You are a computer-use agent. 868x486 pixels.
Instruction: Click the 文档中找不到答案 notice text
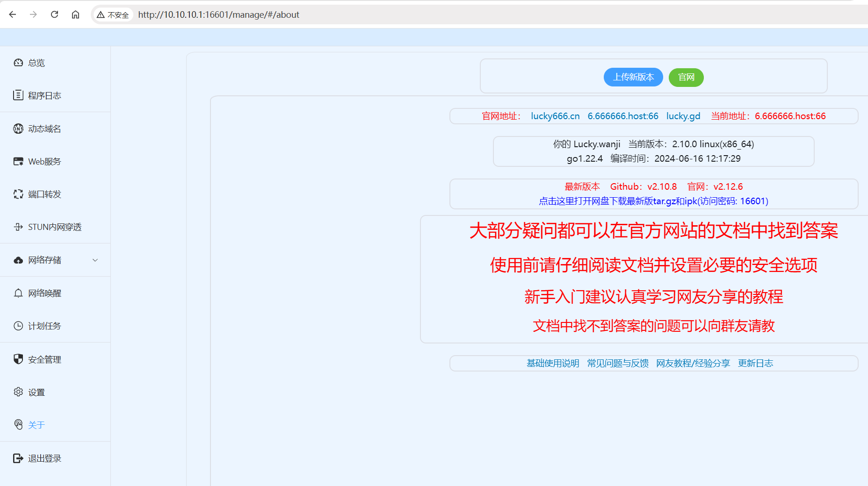click(x=654, y=326)
